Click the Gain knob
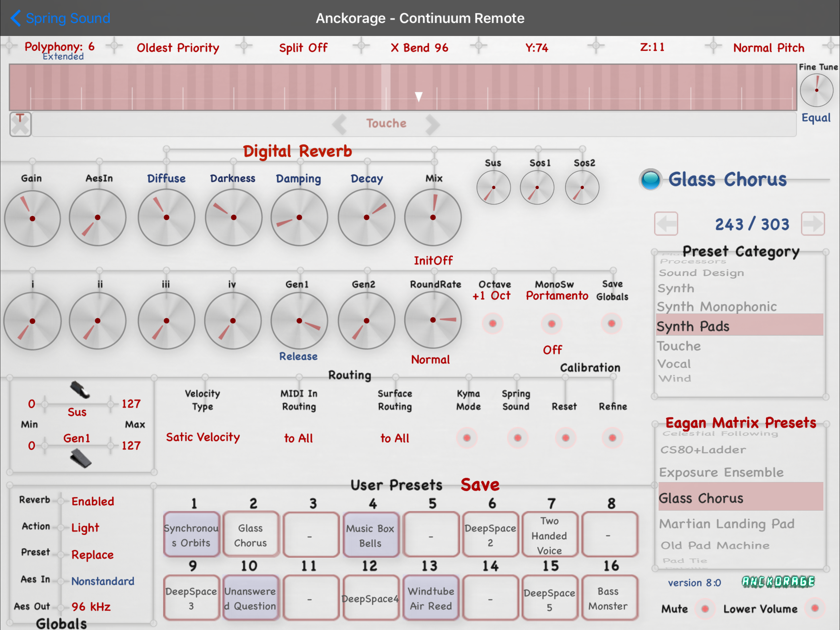Image resolution: width=840 pixels, height=630 pixels. tap(32, 218)
